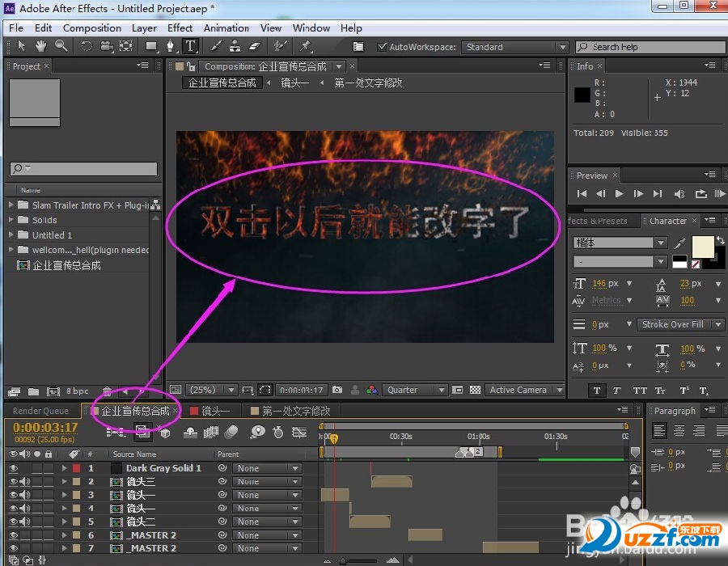The image size is (728, 566).
Task: Click the 镜头一 breadcrumb in viewer
Action: (294, 82)
